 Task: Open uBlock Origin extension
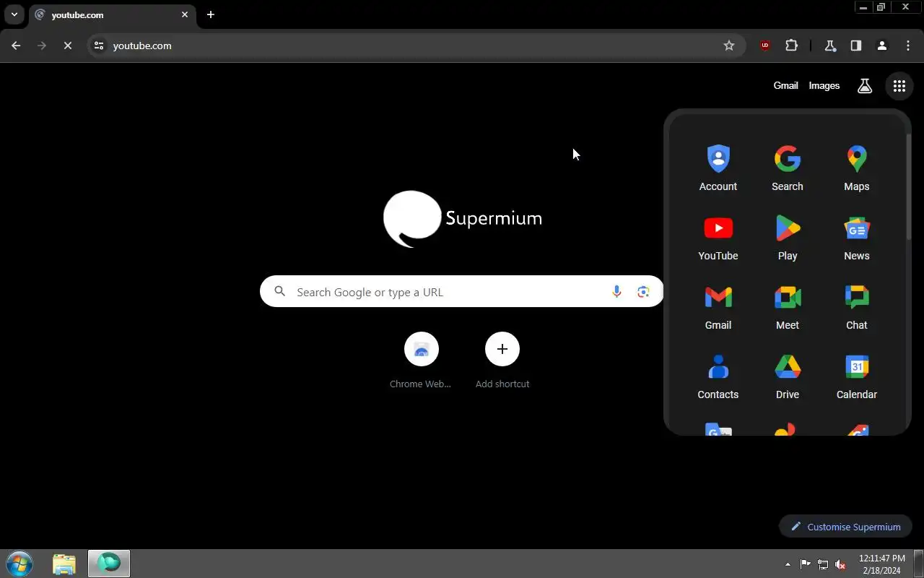[x=765, y=46]
